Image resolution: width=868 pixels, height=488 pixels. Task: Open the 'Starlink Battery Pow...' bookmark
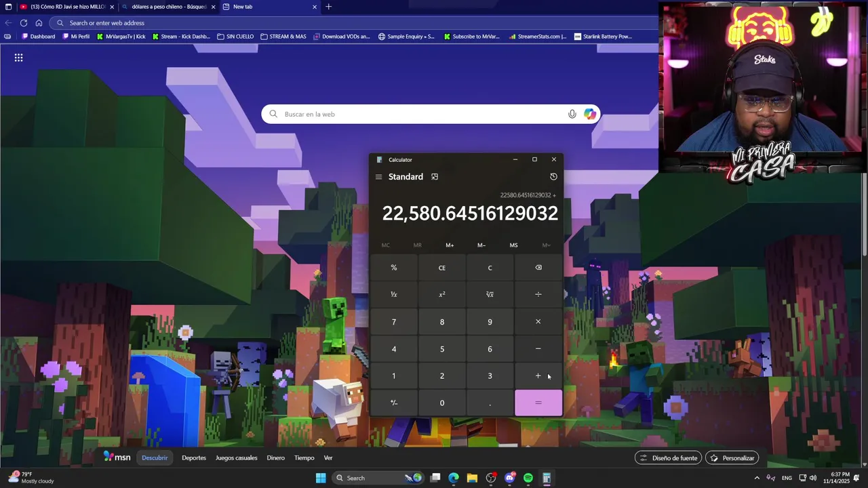click(602, 37)
